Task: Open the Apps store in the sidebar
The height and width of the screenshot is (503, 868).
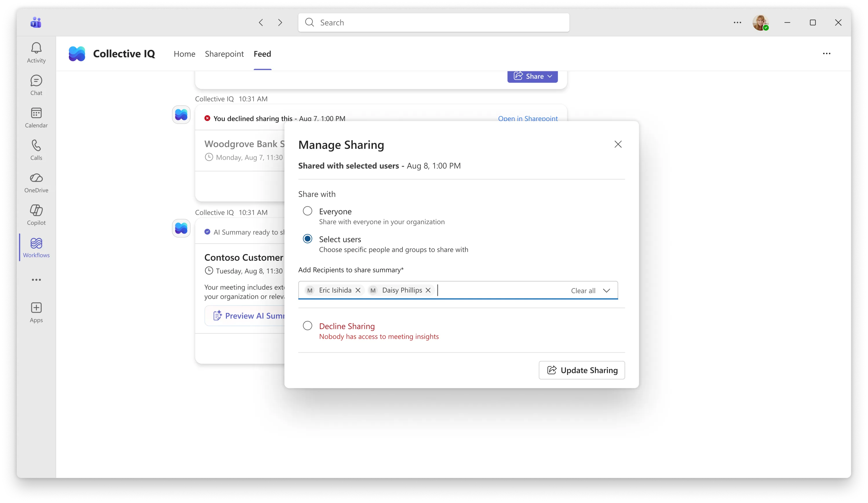Action: coord(36,312)
